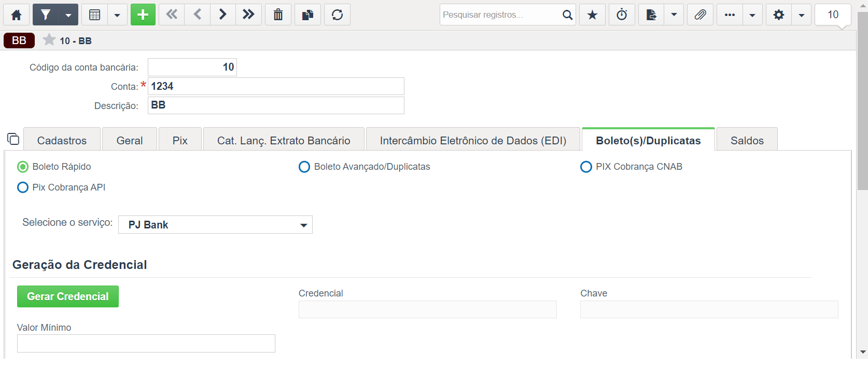Mark record 10 - BB as favorite
This screenshot has height=365, width=868.
point(49,40)
